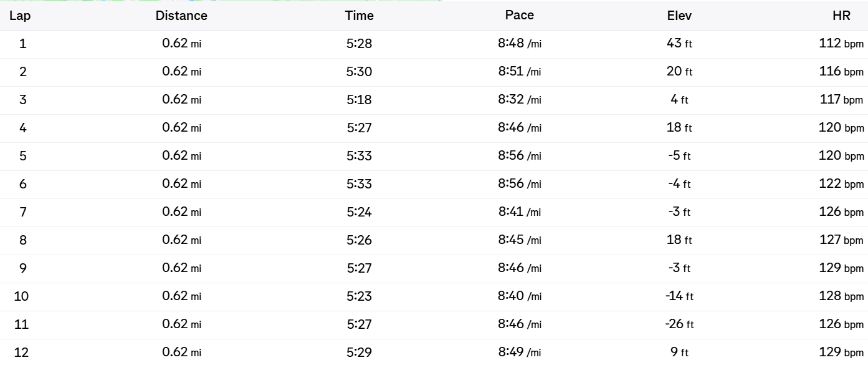Click lap 2 time 5:30
Viewport: 868px width, 365px height.
(360, 72)
